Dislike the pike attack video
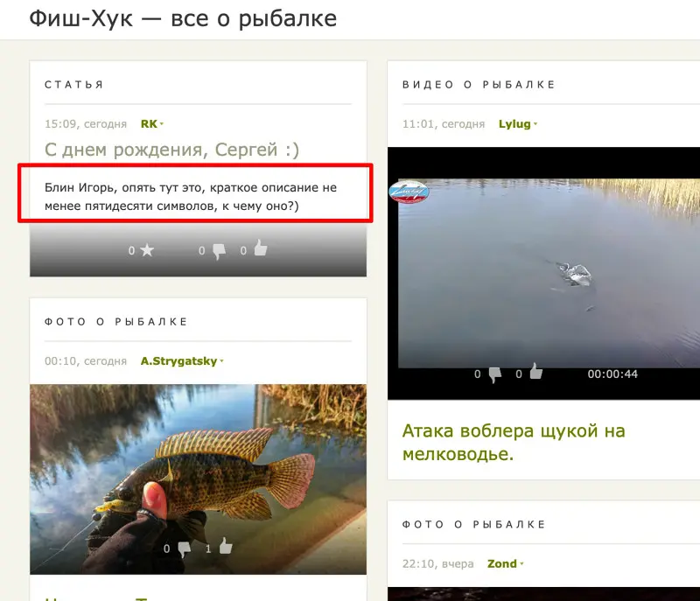This screenshot has width=700, height=601. [x=495, y=374]
